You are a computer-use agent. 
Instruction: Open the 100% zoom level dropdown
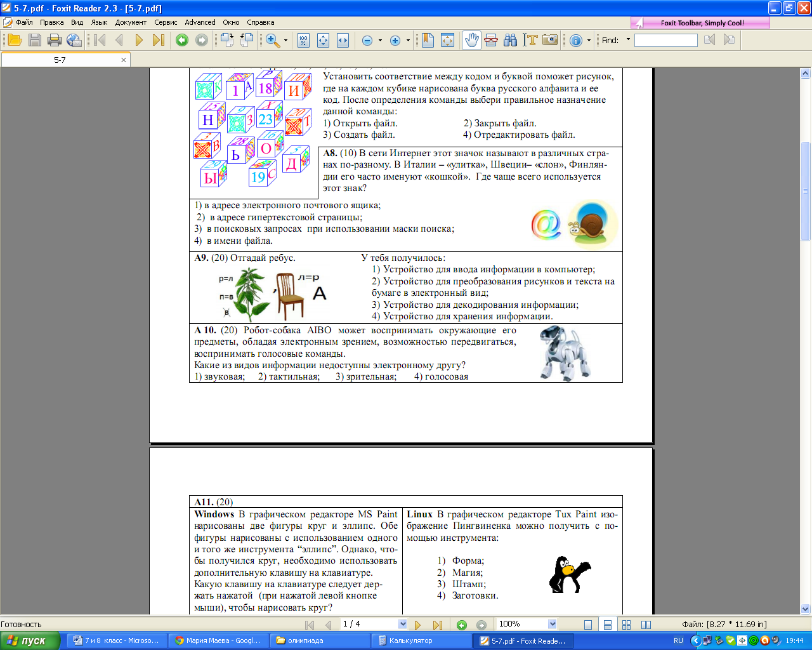pyautogui.click(x=553, y=624)
